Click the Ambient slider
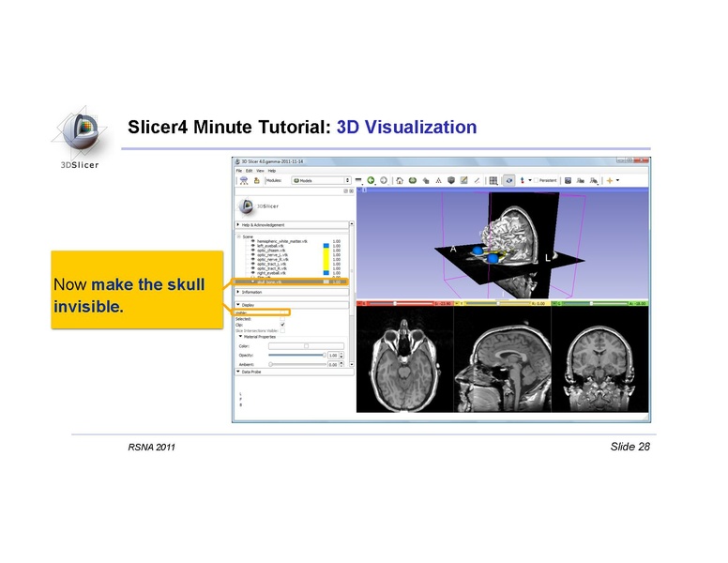The height and width of the screenshot is (563, 728). point(297,365)
